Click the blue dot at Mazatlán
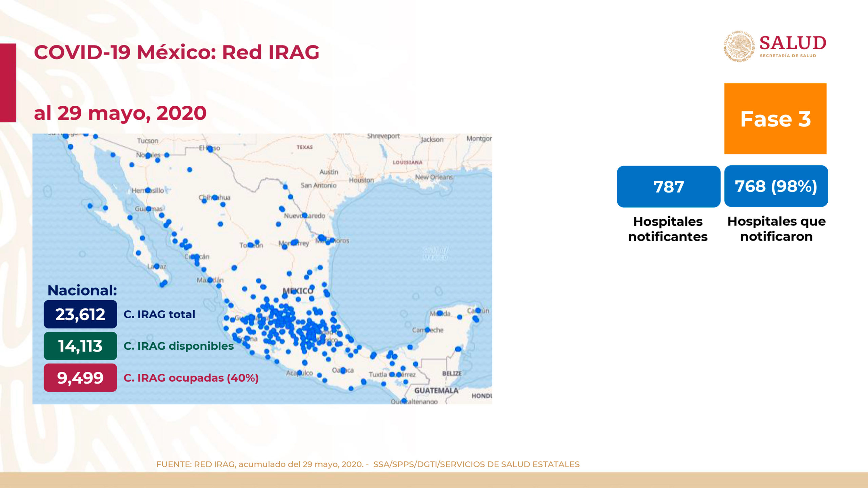The width and height of the screenshot is (868, 488). point(210,280)
